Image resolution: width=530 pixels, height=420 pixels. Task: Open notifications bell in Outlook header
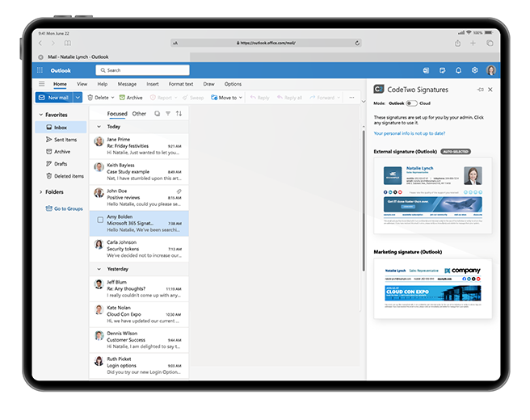[x=458, y=70]
